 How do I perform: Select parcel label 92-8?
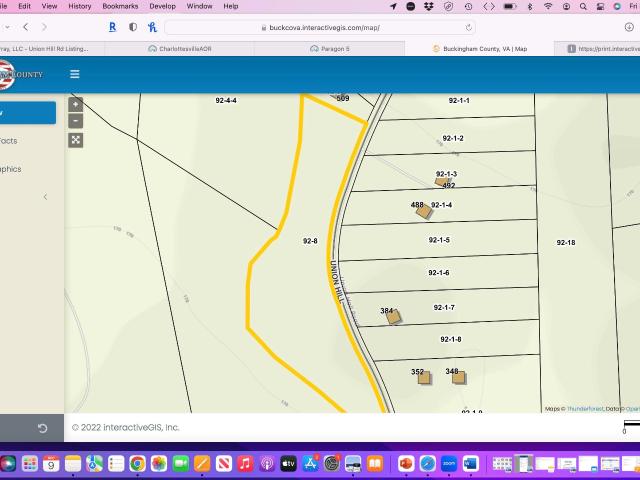click(x=310, y=241)
